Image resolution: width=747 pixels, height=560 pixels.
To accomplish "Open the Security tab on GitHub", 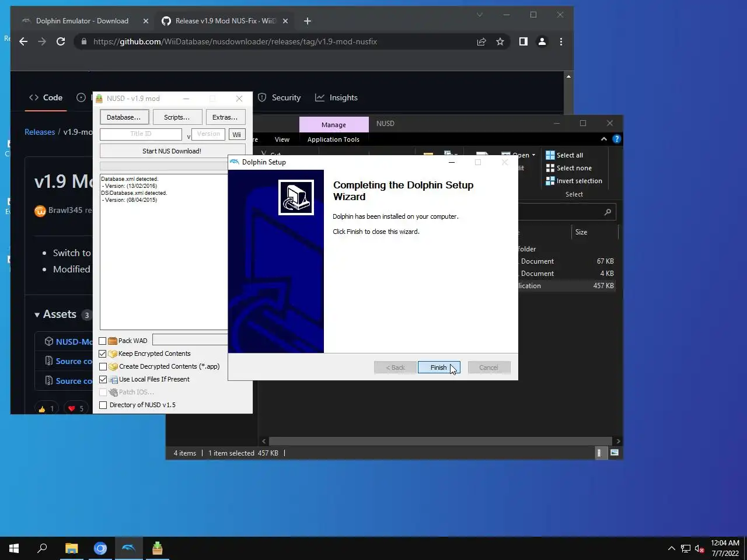I will tap(280, 98).
